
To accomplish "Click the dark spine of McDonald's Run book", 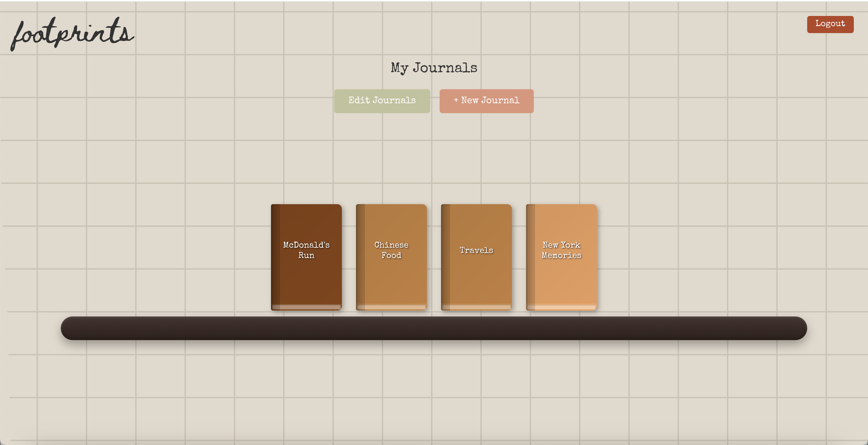I will pyautogui.click(x=275, y=256).
